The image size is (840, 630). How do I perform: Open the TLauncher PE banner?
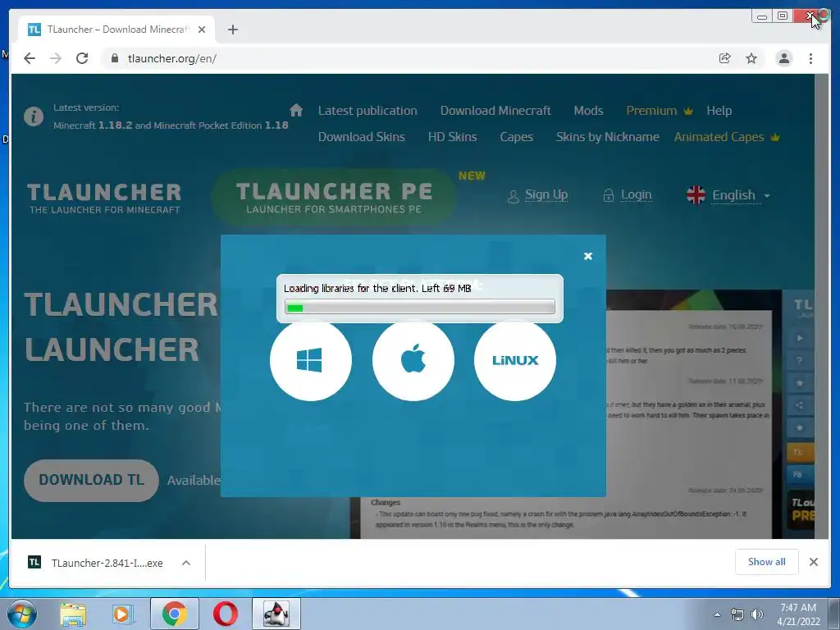tap(333, 197)
